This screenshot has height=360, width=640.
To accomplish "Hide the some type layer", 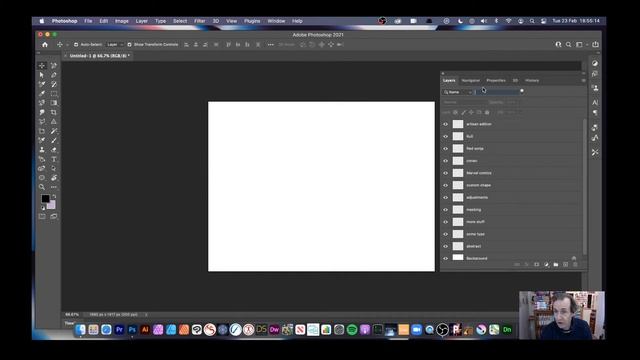I will (x=446, y=234).
